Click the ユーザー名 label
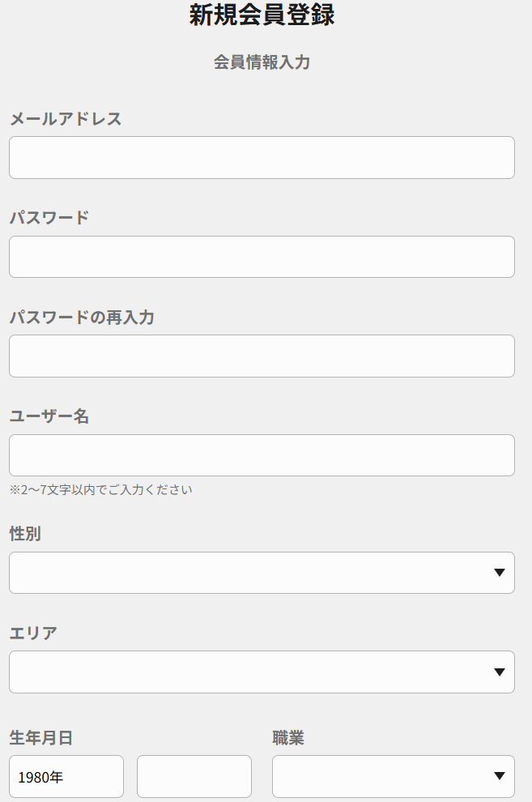Screen dimensions: 532x802 pyautogui.click(x=49, y=416)
